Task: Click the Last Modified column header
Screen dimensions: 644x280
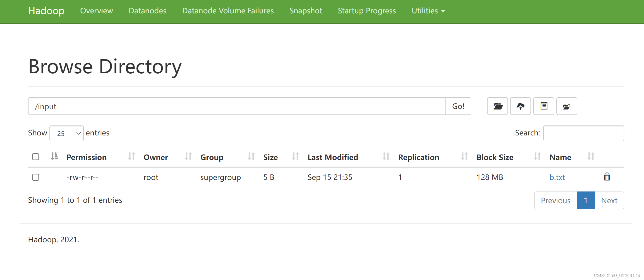Action: (333, 157)
